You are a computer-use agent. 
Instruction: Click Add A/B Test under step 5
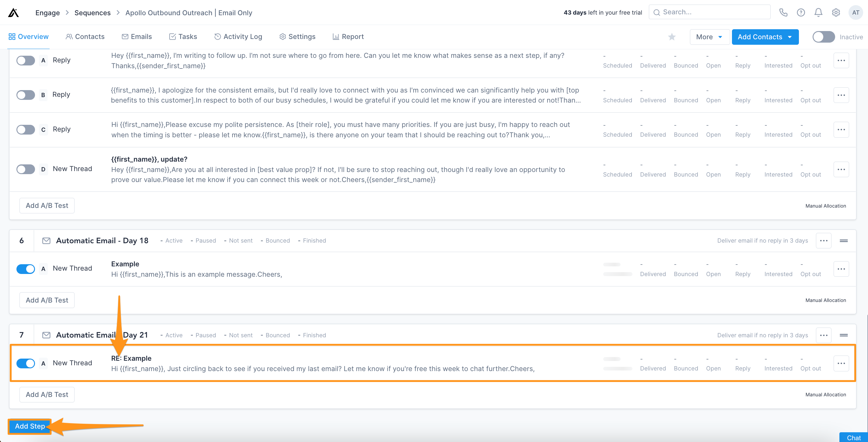tap(47, 206)
